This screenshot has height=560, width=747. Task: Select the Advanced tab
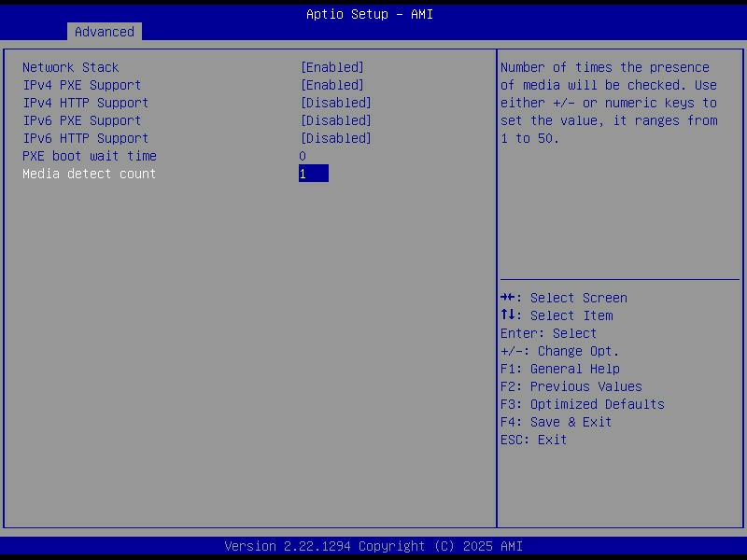[x=104, y=32]
